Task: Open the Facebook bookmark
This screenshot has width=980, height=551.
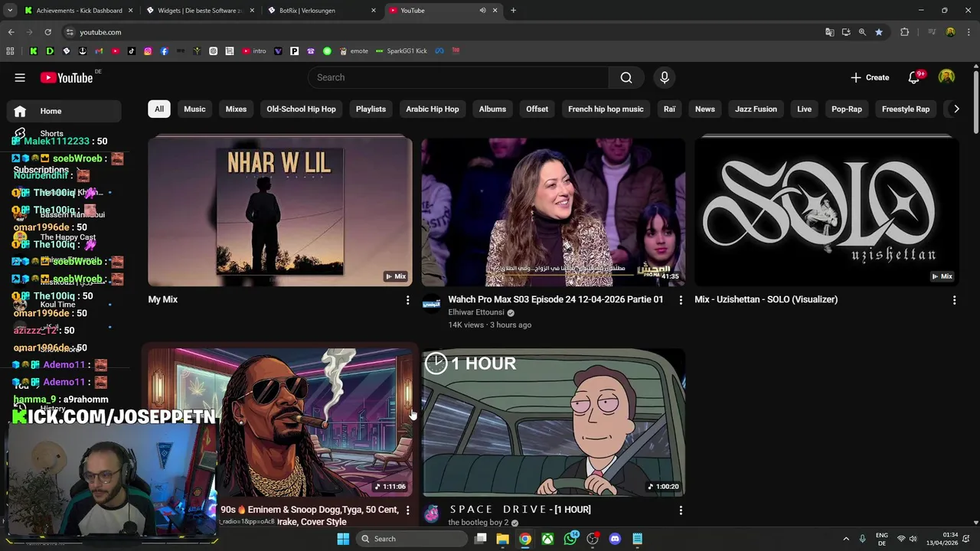Action: (x=164, y=51)
